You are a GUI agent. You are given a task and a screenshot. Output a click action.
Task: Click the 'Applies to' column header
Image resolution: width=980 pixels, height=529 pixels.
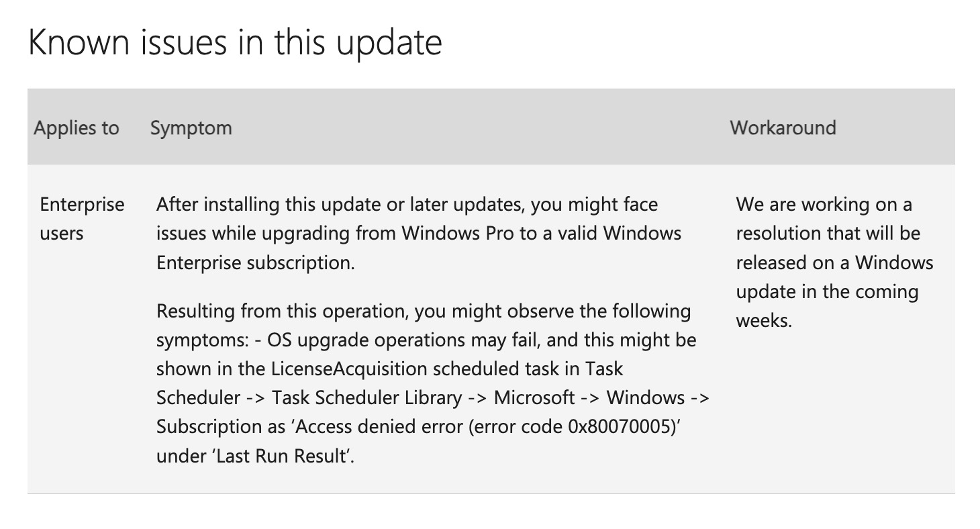click(x=77, y=128)
